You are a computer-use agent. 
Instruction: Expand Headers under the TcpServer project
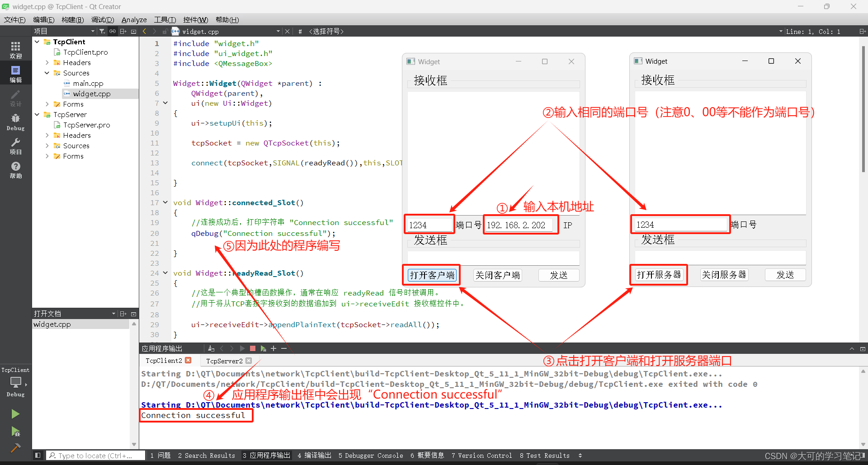click(47, 135)
